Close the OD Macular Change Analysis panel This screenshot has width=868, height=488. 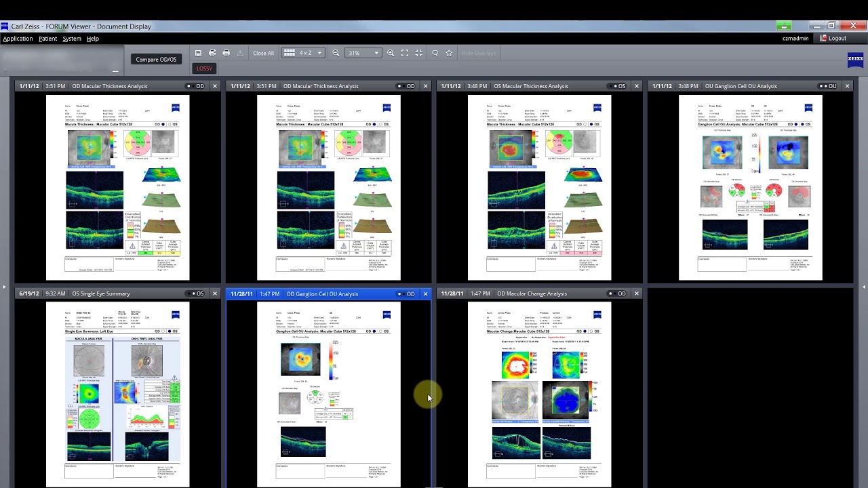pyautogui.click(x=636, y=293)
